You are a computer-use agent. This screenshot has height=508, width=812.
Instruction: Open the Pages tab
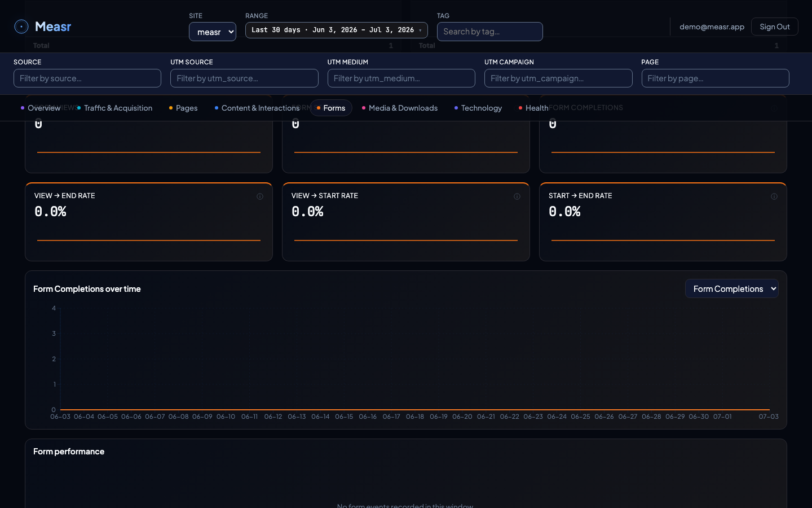(183, 108)
